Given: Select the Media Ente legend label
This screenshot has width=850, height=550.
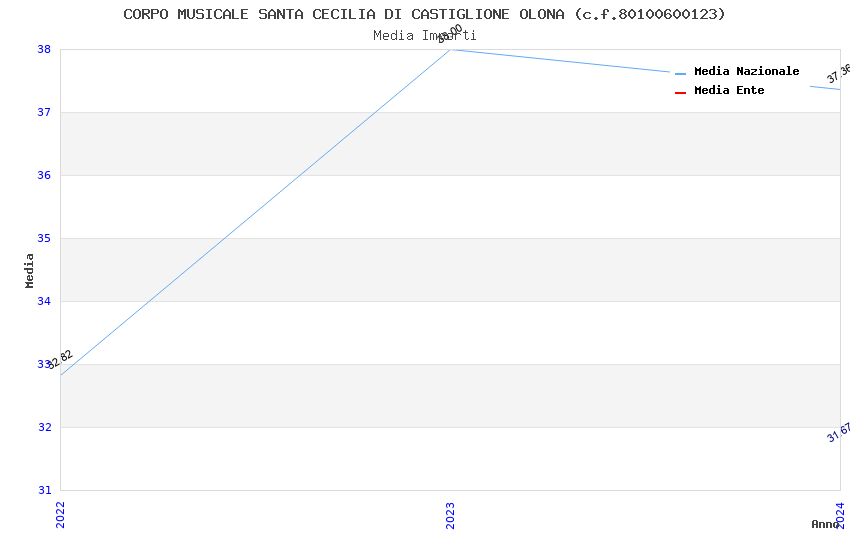Looking at the screenshot, I should pos(729,90).
